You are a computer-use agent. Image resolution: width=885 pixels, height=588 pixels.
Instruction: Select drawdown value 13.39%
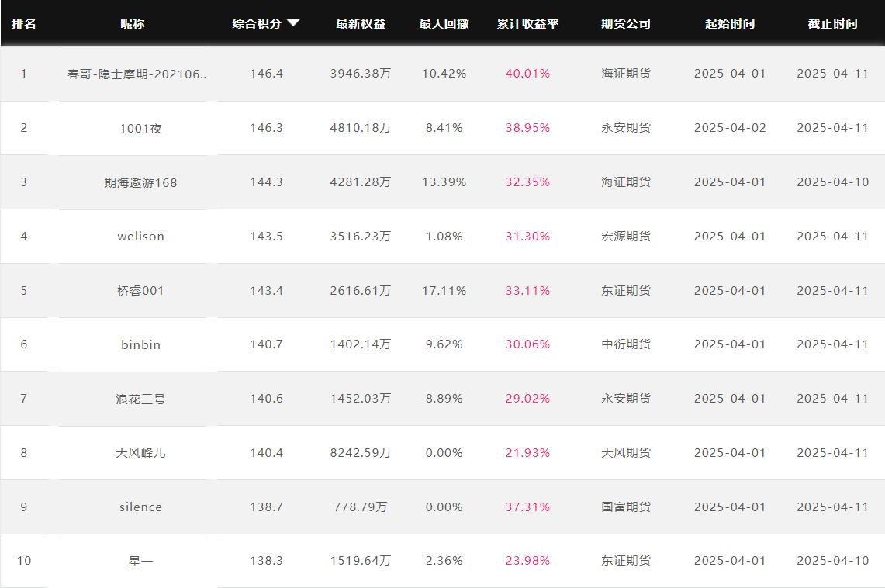click(444, 182)
